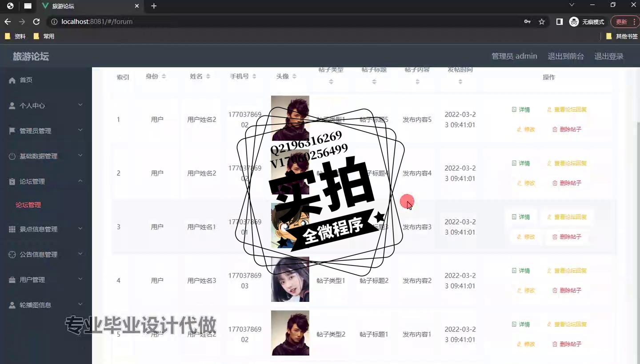The image size is (640, 364).
Task: Expand the 基础数据管理 submenu
Action: coord(80,155)
